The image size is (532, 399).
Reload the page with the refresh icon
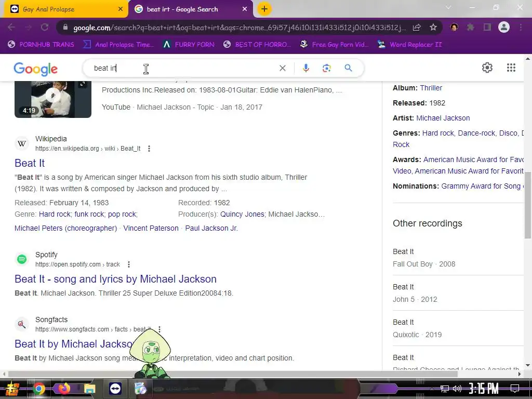tap(45, 28)
